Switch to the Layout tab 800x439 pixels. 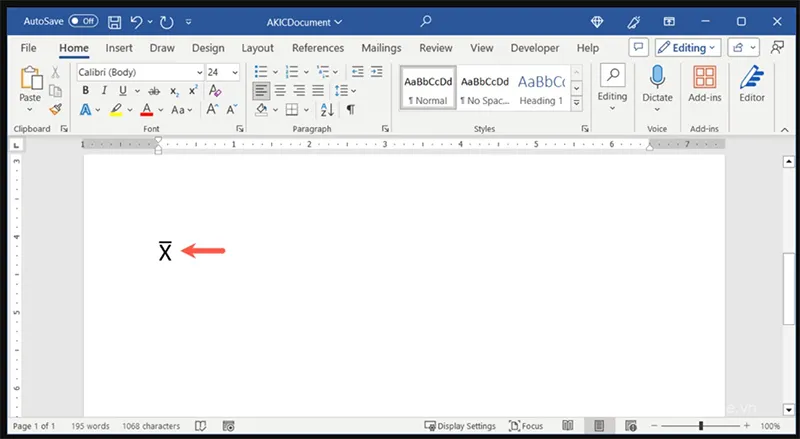[x=258, y=48]
